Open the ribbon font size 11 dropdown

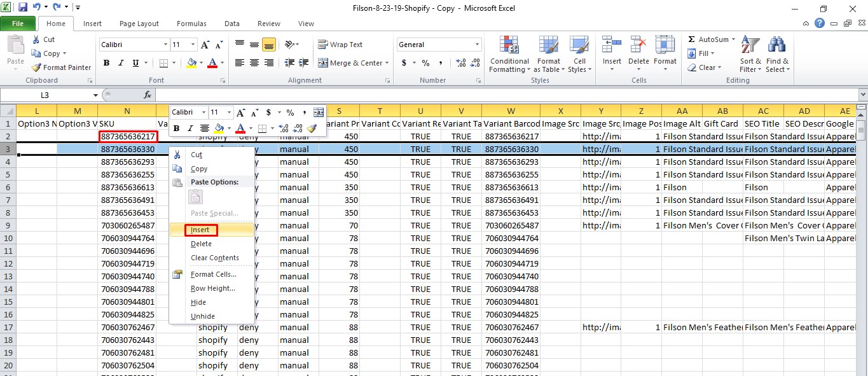click(x=193, y=45)
